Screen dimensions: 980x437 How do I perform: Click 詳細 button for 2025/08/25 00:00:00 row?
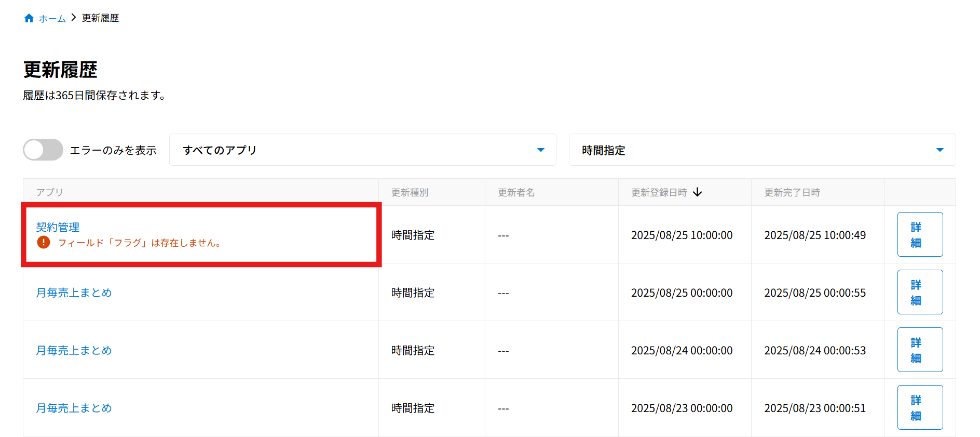coord(920,292)
